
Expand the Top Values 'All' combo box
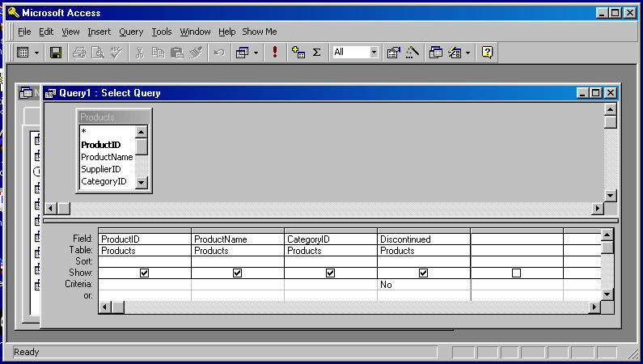[x=374, y=53]
